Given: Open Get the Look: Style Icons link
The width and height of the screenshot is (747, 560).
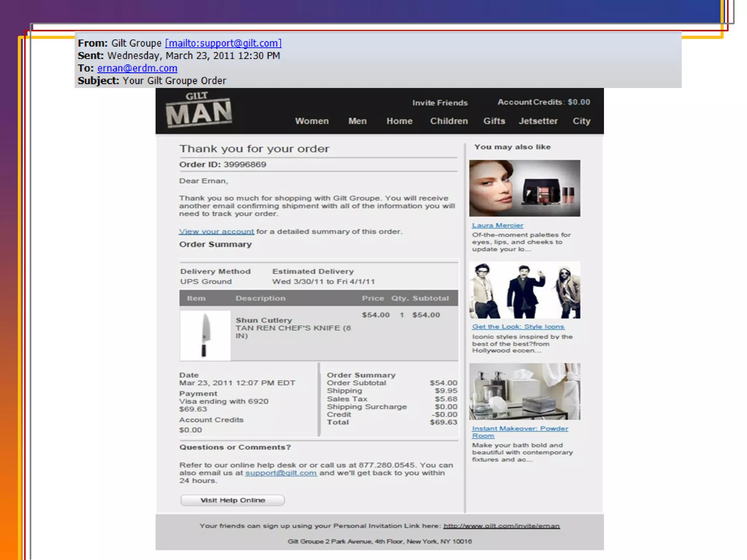Looking at the screenshot, I should (x=518, y=327).
